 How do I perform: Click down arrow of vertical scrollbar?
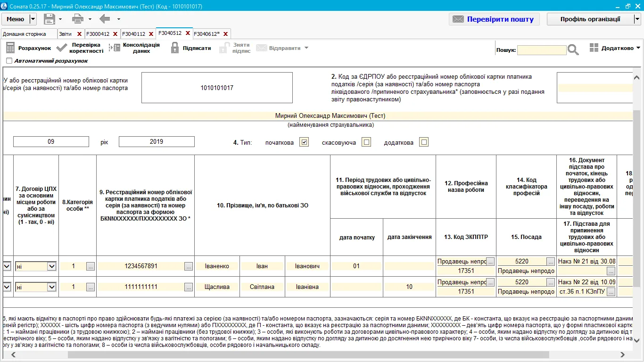tap(636, 340)
